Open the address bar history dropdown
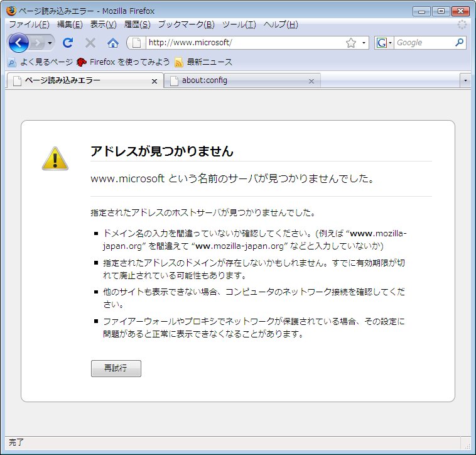The height and width of the screenshot is (455, 476). click(x=364, y=43)
